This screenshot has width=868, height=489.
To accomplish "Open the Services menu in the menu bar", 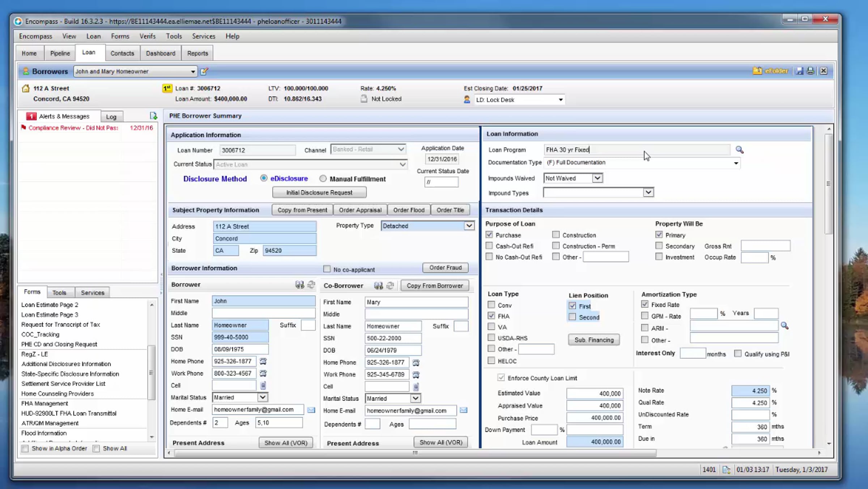I will (x=204, y=36).
